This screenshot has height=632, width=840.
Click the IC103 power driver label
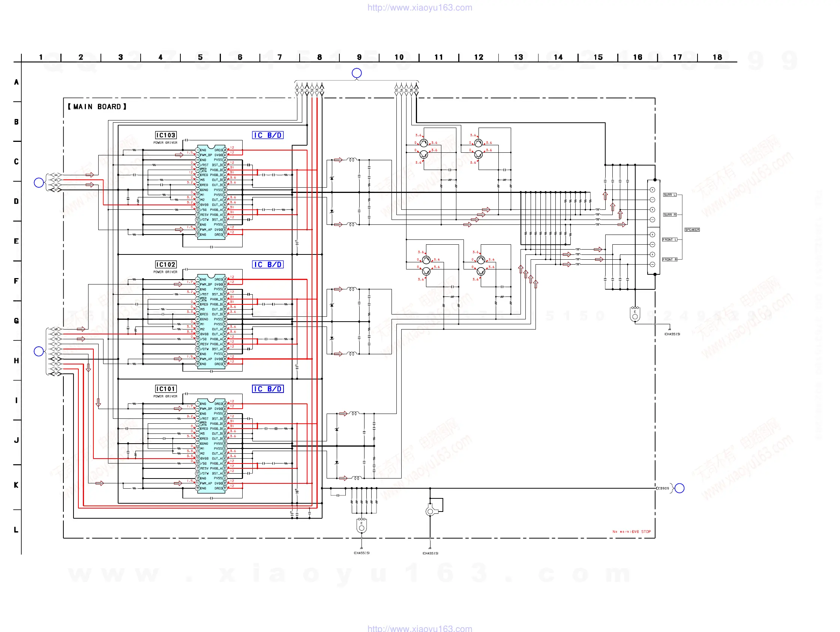point(166,135)
